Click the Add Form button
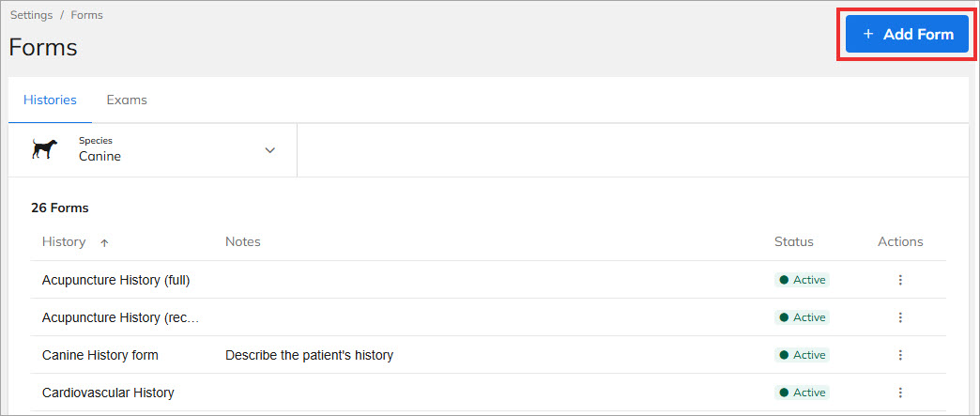 point(907,34)
